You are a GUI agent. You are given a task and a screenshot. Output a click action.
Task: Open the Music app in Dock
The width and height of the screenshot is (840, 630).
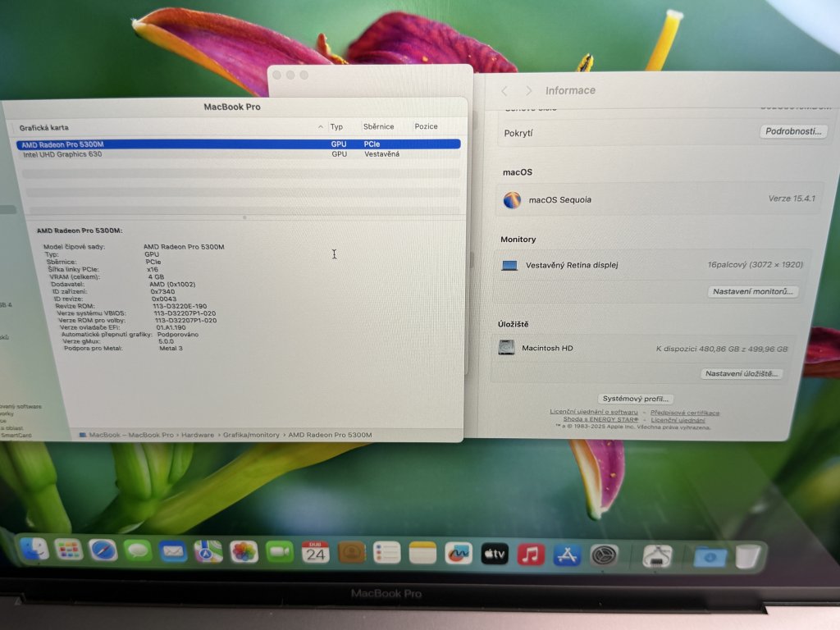pos(531,555)
